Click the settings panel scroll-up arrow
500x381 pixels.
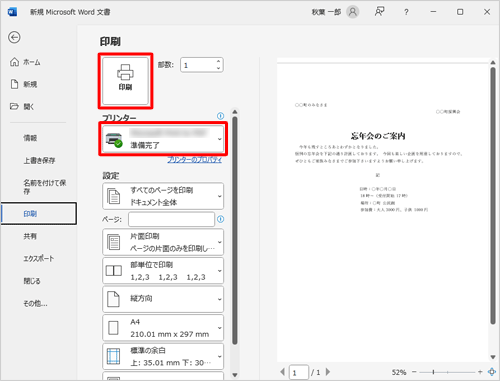235,112
